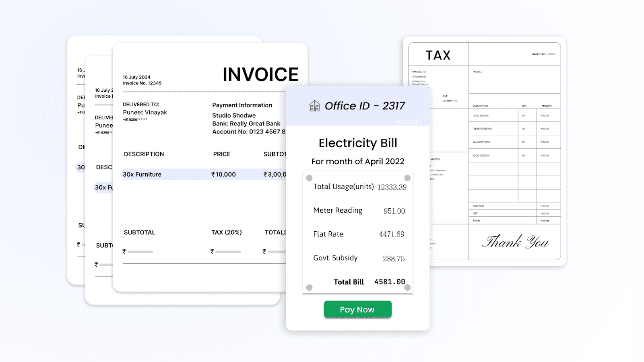
Task: Select the Total Usage units value
Action: tap(392, 187)
